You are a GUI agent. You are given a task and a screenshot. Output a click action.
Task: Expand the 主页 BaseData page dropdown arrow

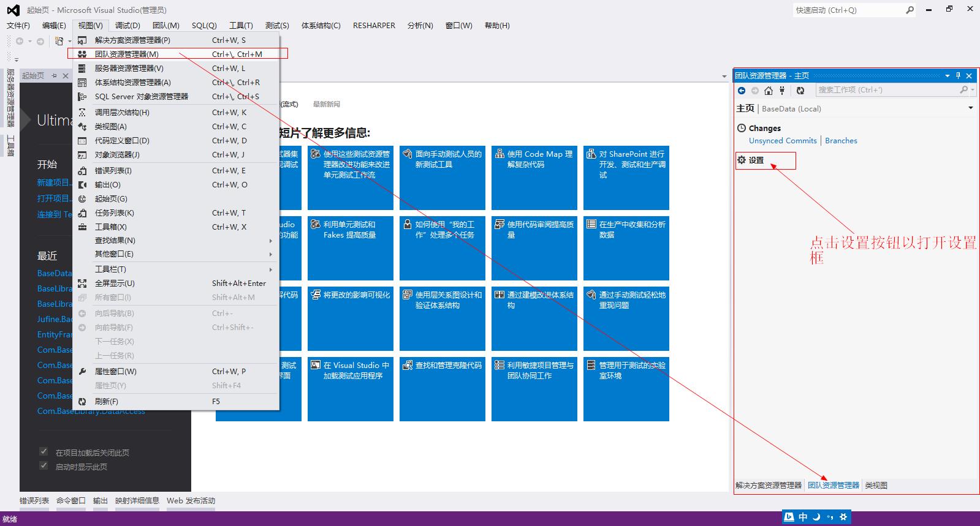point(971,108)
